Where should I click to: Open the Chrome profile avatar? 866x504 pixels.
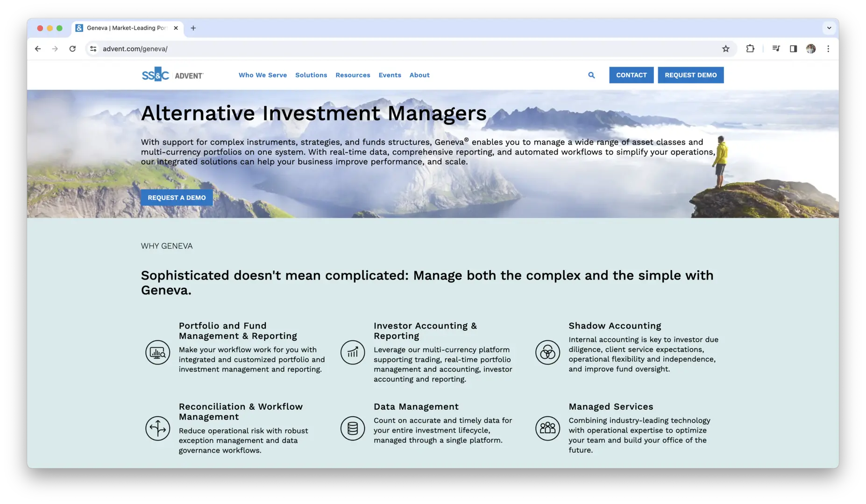pos(811,49)
